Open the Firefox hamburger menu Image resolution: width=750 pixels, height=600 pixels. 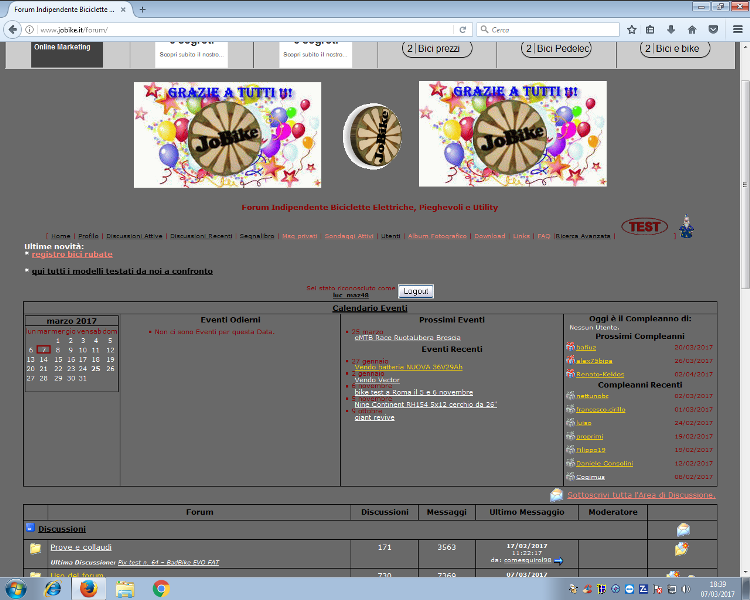tap(738, 30)
